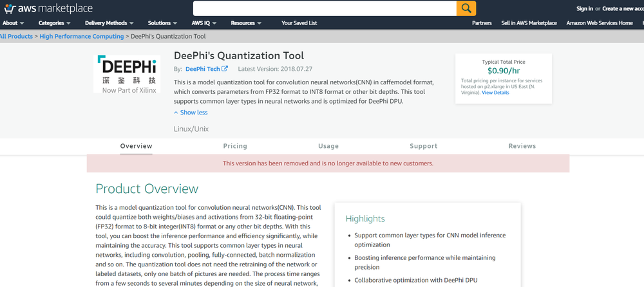Viewport: 644px width, 287px height.
Task: Click the Linux/Unix platform label
Action: point(191,129)
